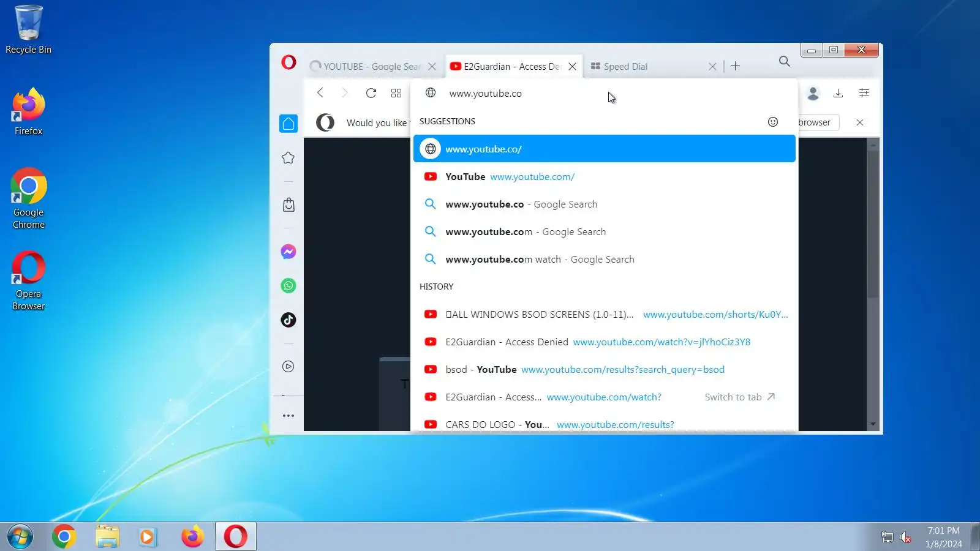
Task: Click the muted volume tray icon
Action: click(x=906, y=538)
